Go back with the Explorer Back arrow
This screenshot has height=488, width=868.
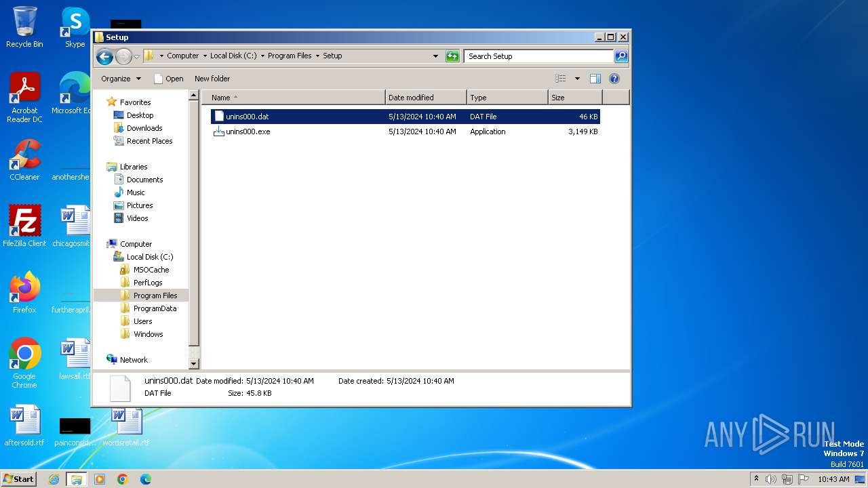coord(104,56)
